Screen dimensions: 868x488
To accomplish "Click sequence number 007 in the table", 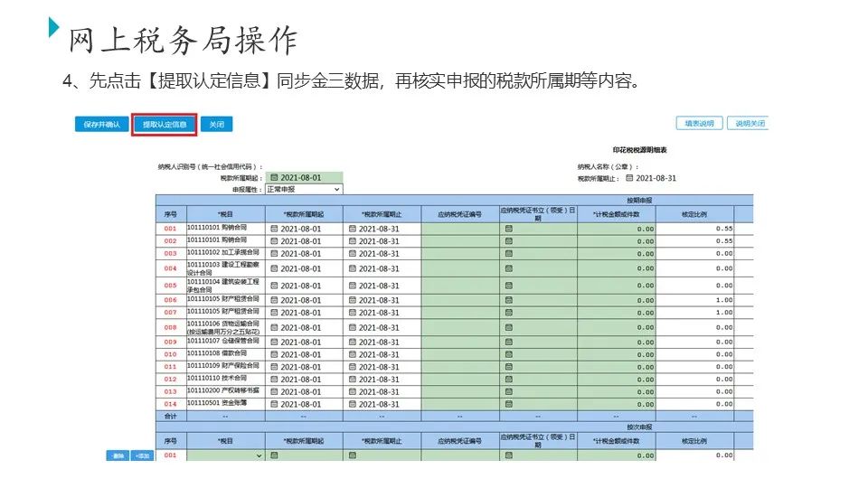I will pyautogui.click(x=171, y=313).
